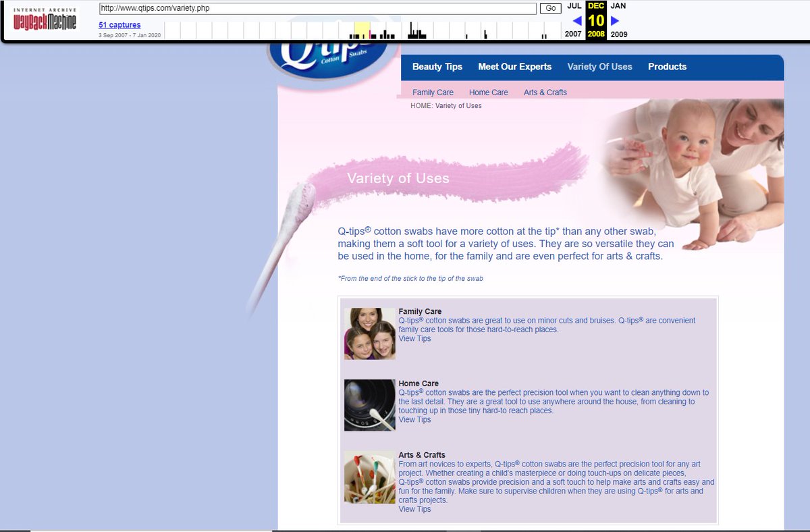Select the Home Care sub-navigation tab

pos(489,92)
